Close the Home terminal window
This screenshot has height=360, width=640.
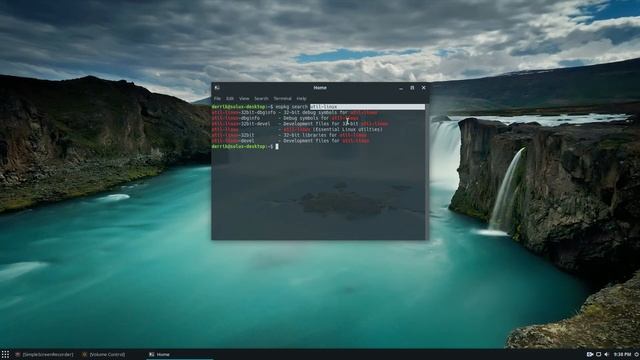424,88
